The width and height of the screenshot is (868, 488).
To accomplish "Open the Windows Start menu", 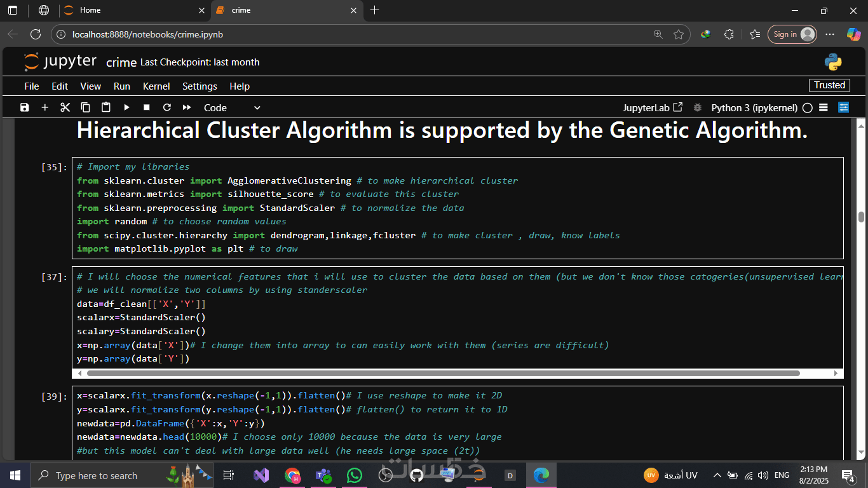I will tap(15, 475).
